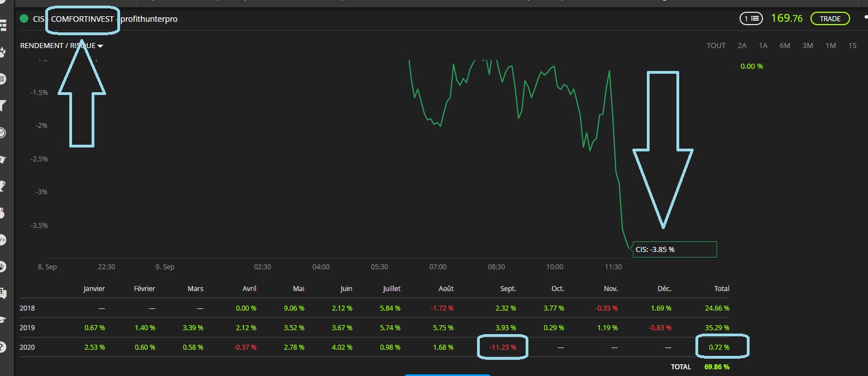Click the 0.00 % chart label
868x376 pixels.
[751, 66]
